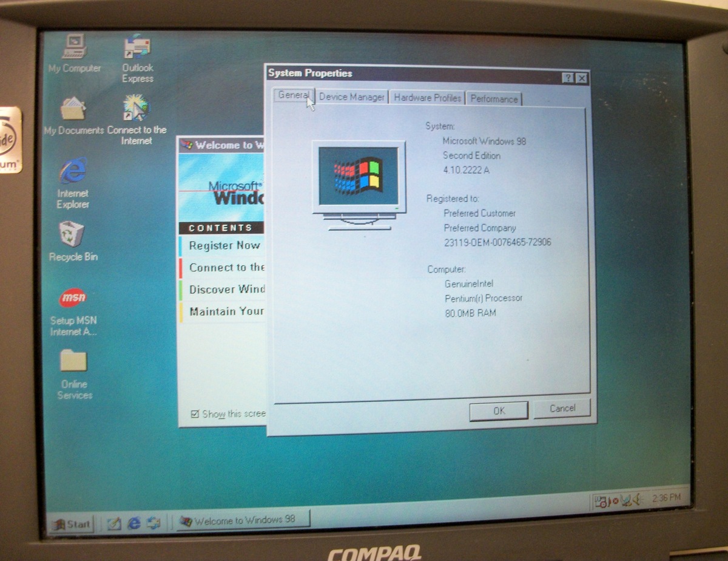Switch to the Device Manager tab

pyautogui.click(x=352, y=97)
